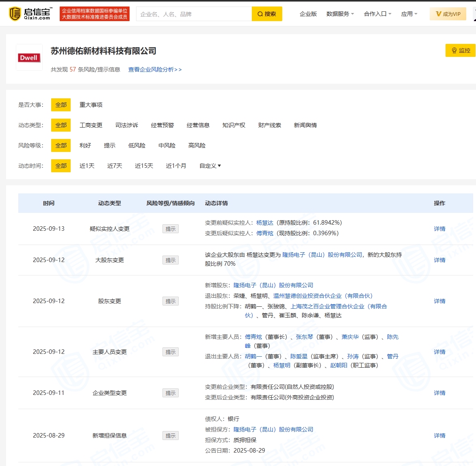The image size is (476, 466).
Task: Click the Qixin.com logo
Action: click(30, 14)
